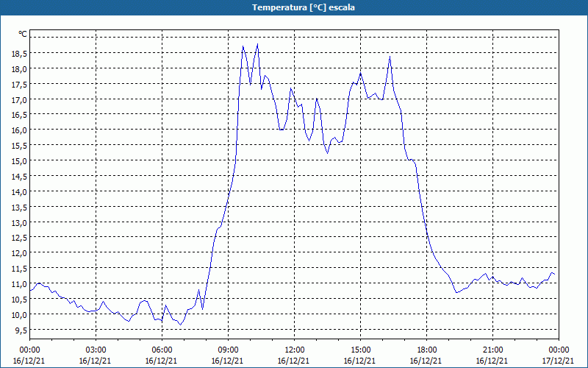Click the 9,5 y-axis value
The width and height of the screenshot is (588, 368).
(21, 330)
